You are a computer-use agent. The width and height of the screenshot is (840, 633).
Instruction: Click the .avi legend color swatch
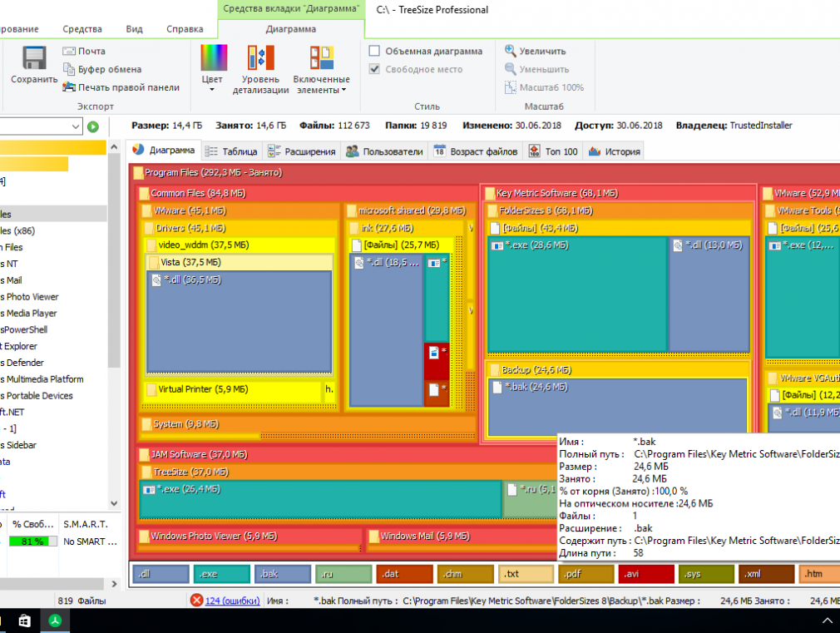[x=646, y=574]
